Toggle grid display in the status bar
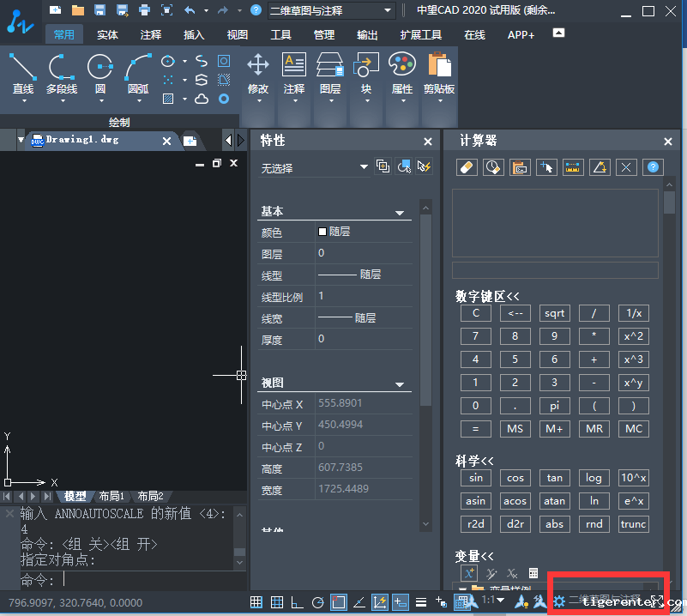Screen dimensions: 687x616 click(x=255, y=601)
